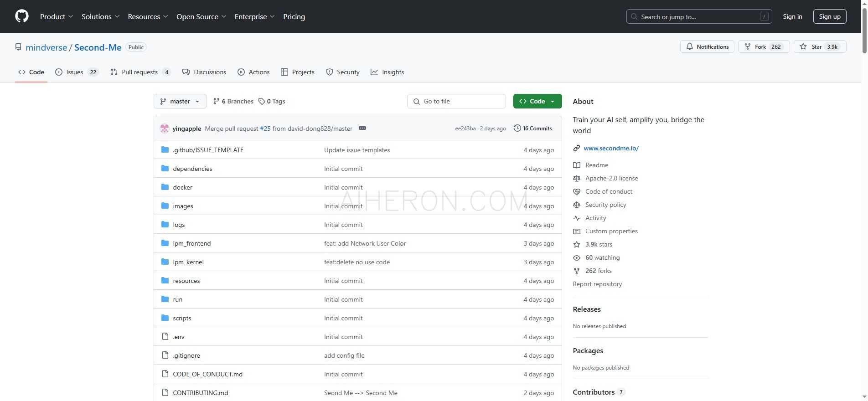This screenshot has width=868, height=401.
Task: Click yingapple's avatar image
Action: 165,129
